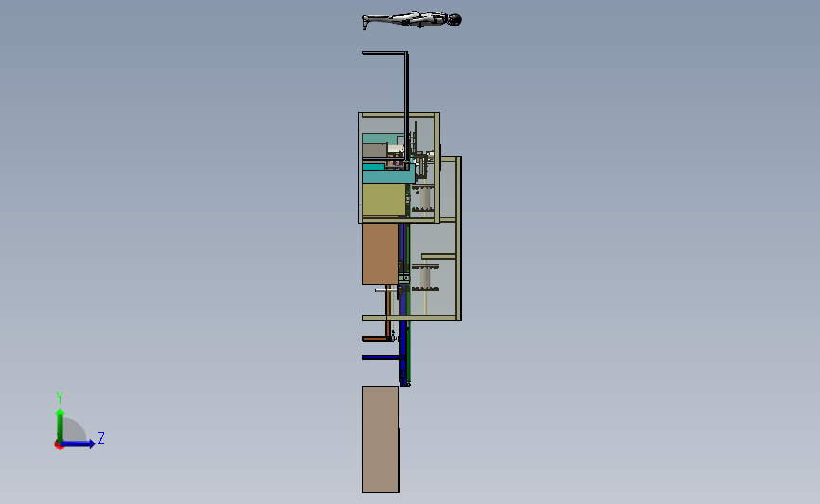Viewport: 820px width, 504px height.
Task: Select the red origin point of the triad
Action: pos(59,445)
